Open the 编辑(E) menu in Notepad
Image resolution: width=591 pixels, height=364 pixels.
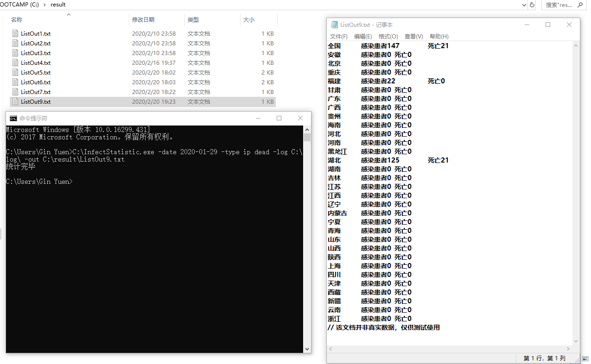pyautogui.click(x=363, y=36)
